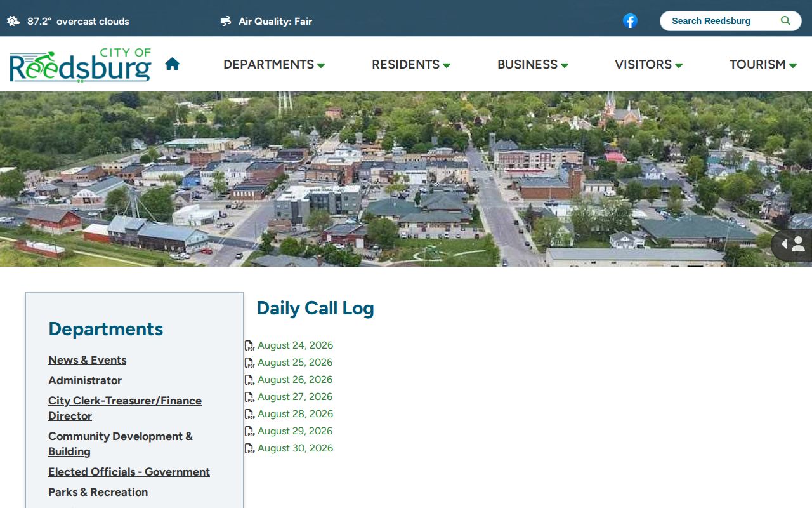This screenshot has height=508, width=812.
Task: Open the August 30, 2026 call log
Action: 295,448
